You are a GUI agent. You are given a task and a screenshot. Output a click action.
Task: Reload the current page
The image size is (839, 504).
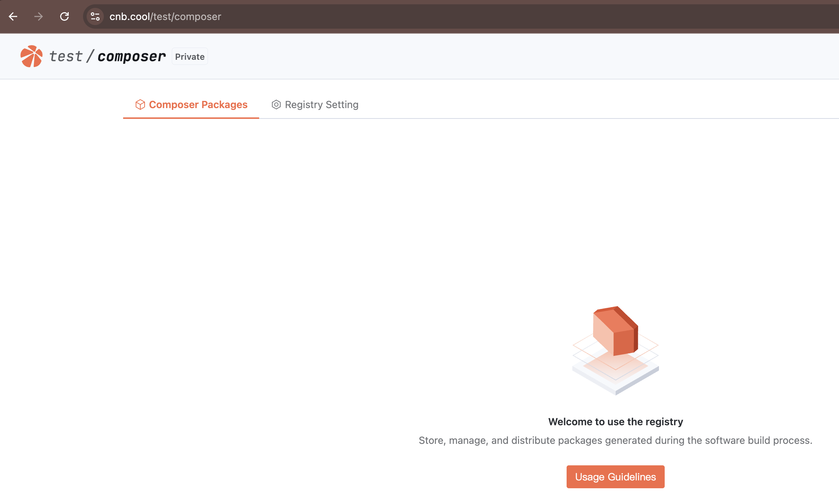64,16
